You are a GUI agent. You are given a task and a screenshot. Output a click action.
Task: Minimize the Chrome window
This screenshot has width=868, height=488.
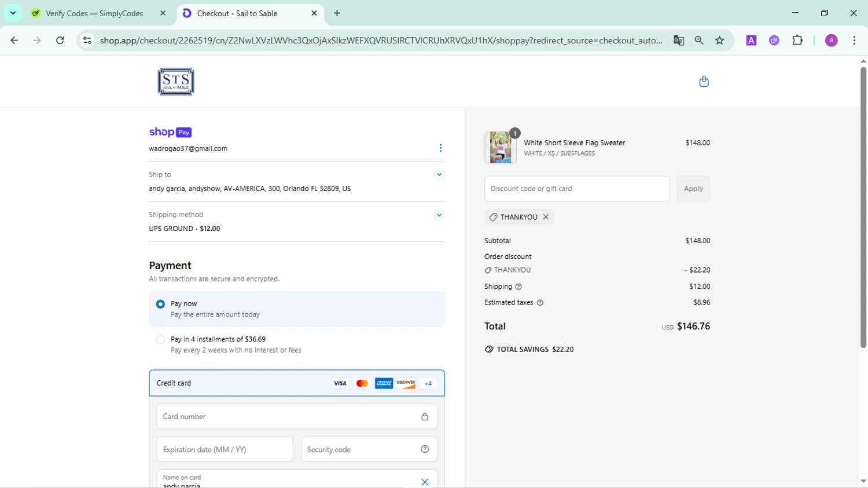pos(795,13)
